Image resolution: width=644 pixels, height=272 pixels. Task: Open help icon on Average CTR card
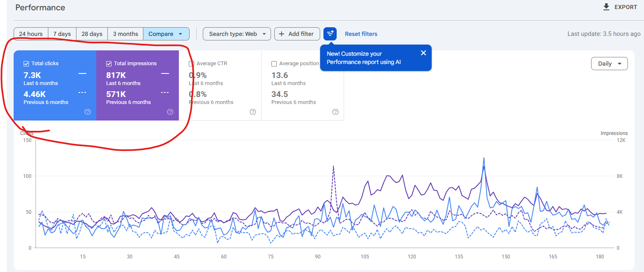coord(253,112)
